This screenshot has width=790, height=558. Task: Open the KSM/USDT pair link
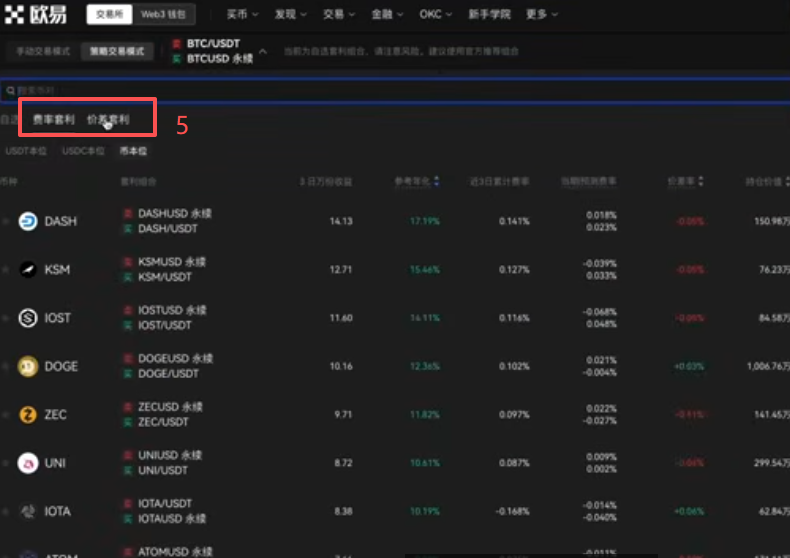[165, 277]
